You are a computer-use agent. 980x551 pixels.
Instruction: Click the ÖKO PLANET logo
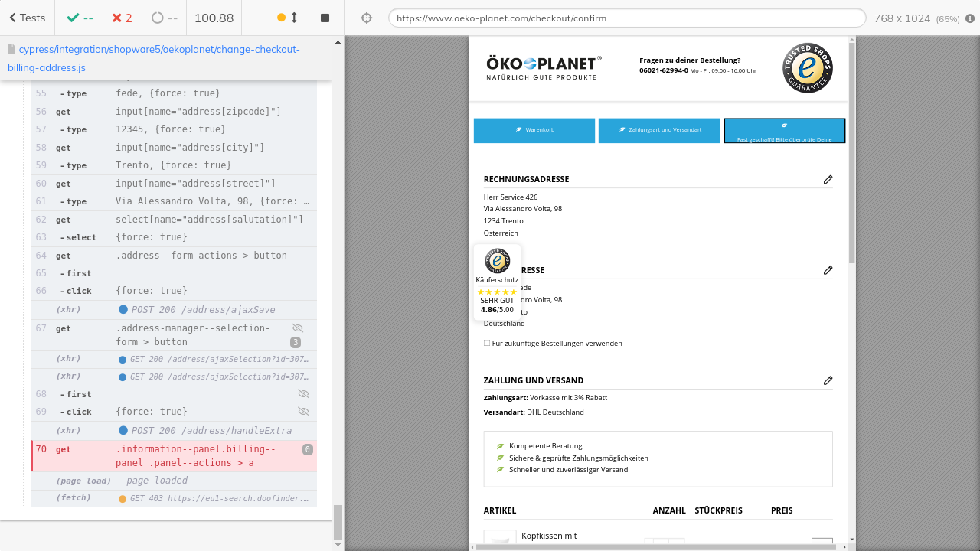coord(544,67)
